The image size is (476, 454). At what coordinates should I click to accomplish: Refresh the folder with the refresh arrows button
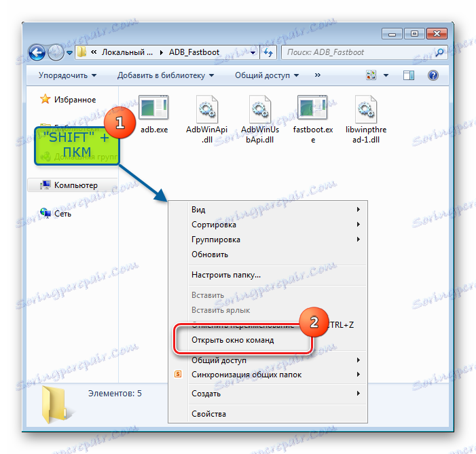tap(268, 52)
